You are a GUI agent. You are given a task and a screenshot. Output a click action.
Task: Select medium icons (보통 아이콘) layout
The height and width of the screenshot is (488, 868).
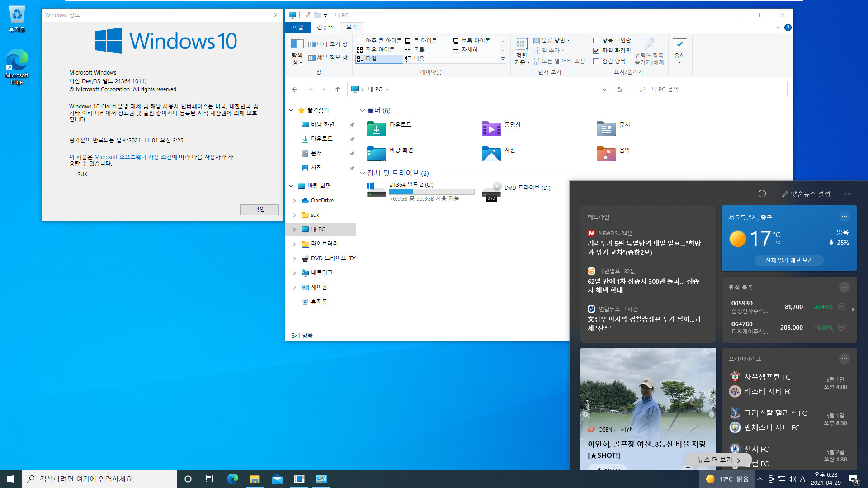(472, 41)
